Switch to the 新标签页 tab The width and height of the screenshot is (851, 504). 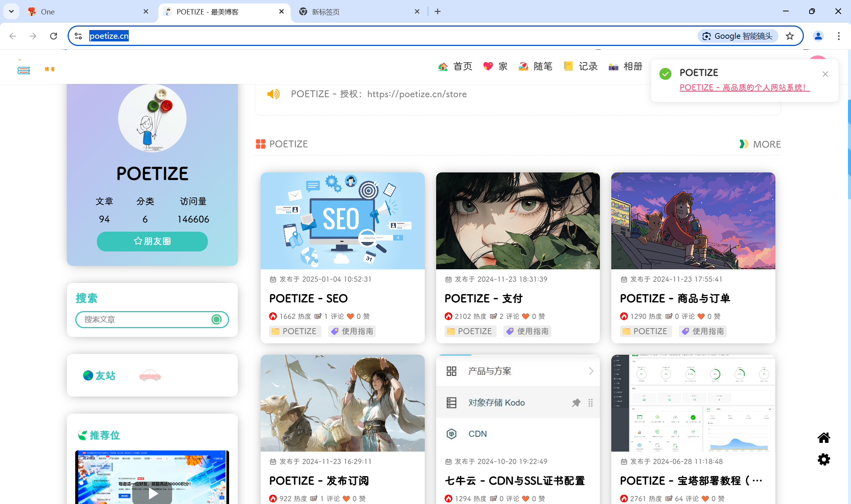click(359, 12)
